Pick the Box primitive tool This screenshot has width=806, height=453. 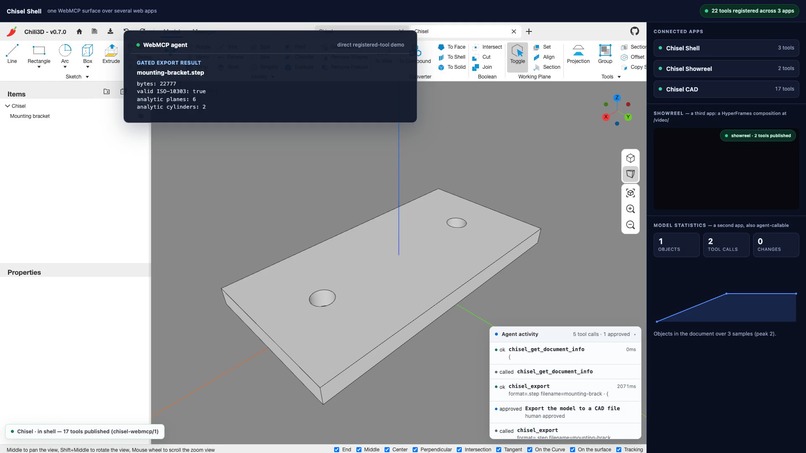coord(87,54)
